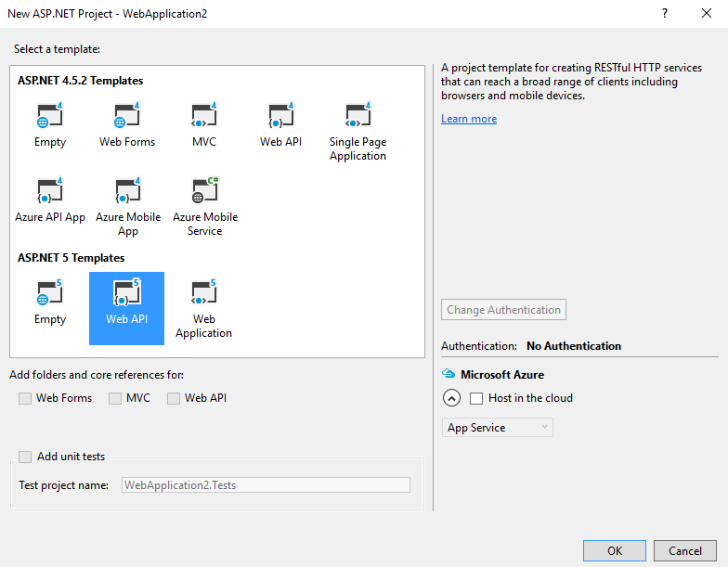Click the ASP.NET 5 Templates heading
The height and width of the screenshot is (567, 728).
coord(71,258)
